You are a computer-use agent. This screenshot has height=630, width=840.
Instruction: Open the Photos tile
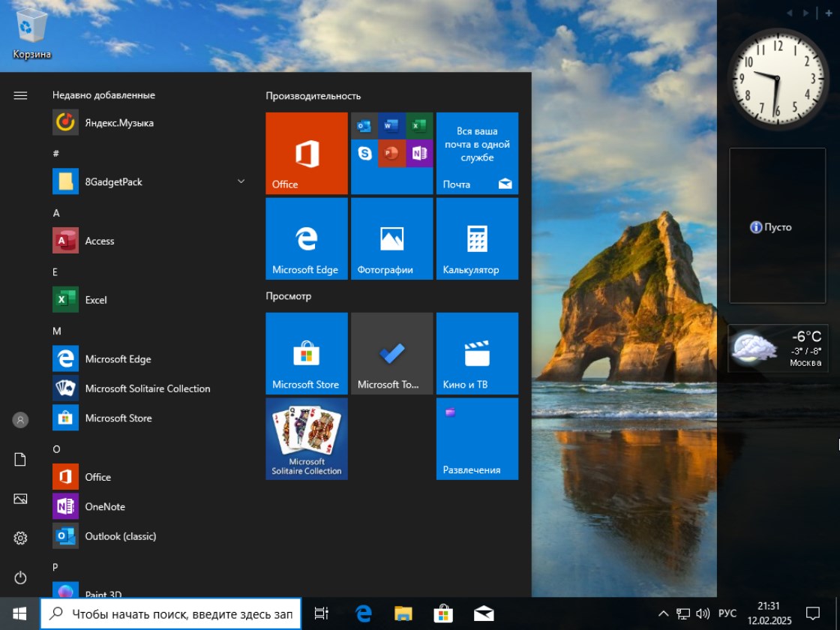coord(391,238)
